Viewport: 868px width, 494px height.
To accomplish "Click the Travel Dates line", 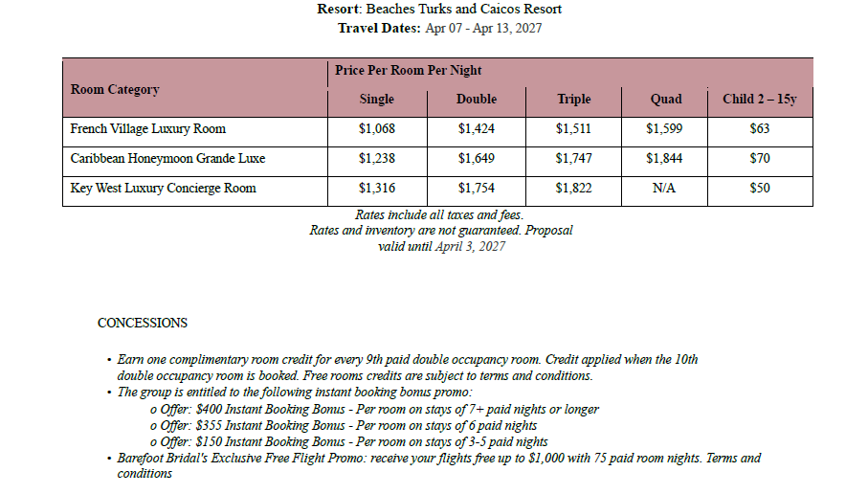I will [x=439, y=28].
